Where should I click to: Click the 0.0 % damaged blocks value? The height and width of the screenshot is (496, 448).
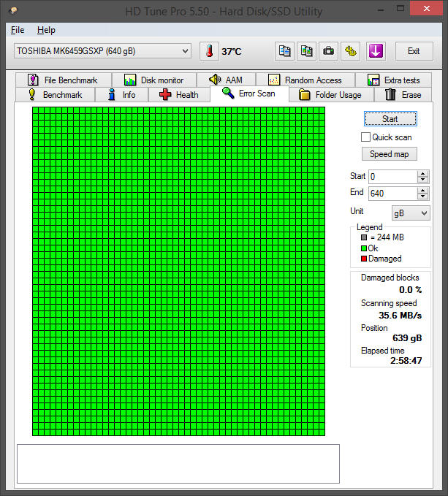point(410,290)
